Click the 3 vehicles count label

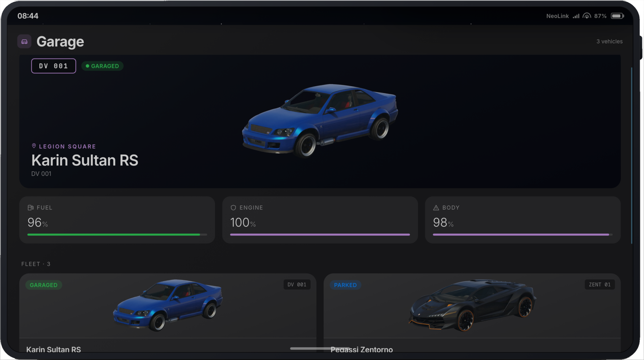pos(609,42)
